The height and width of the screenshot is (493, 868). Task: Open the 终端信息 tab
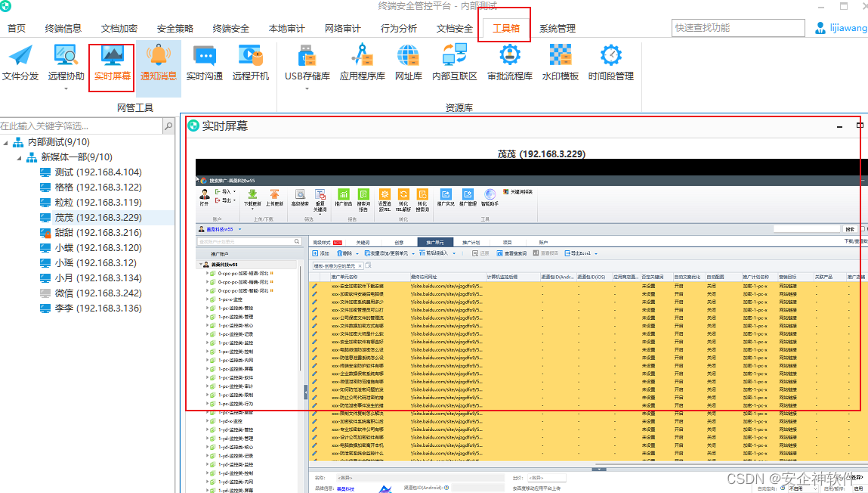click(63, 28)
